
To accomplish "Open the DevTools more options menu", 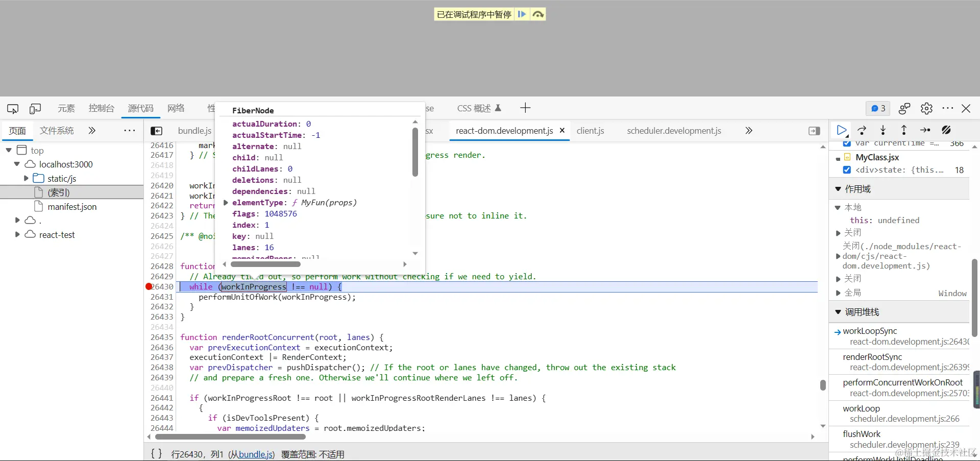I will (x=948, y=108).
